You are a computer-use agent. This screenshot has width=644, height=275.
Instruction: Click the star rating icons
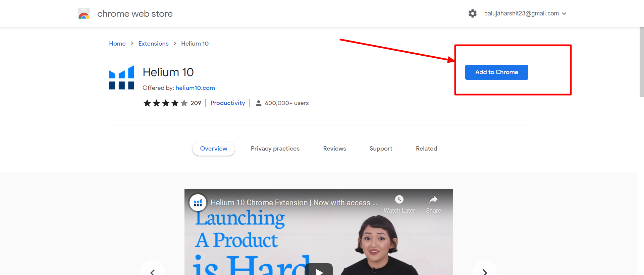[x=165, y=103]
